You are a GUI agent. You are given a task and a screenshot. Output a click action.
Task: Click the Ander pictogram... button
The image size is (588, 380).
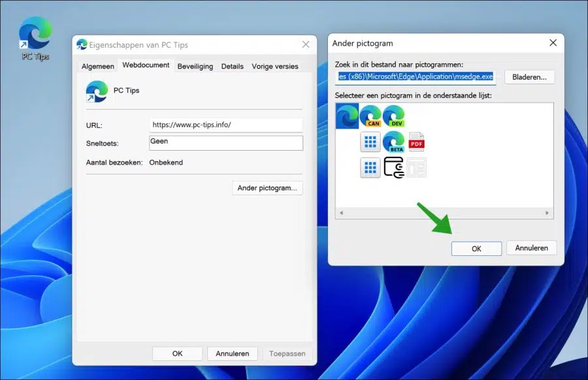[x=267, y=188]
